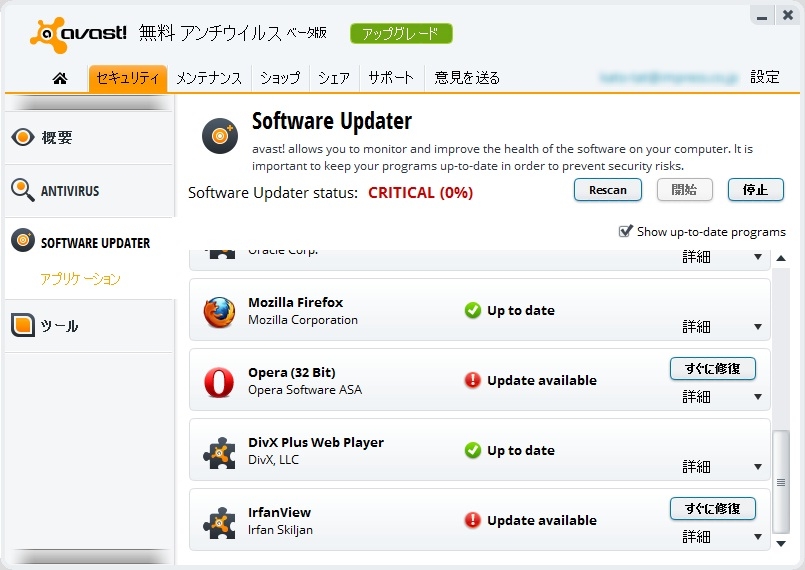Select 概要 in the sidebar
Screen dimensions: 805x570
(90, 137)
